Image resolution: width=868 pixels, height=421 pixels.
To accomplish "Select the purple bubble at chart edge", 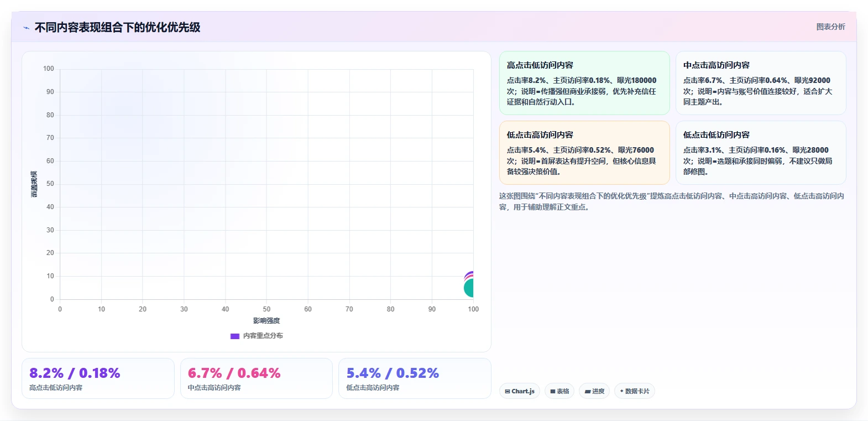I will pyautogui.click(x=470, y=273).
